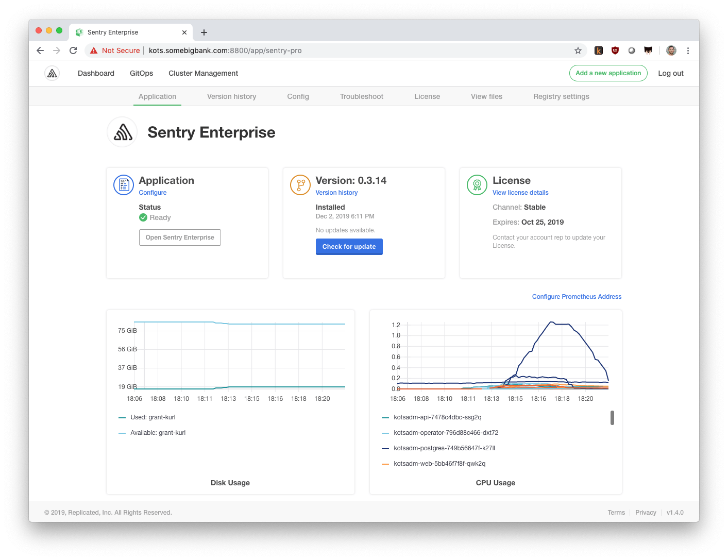This screenshot has height=560, width=728.
Task: Select Cluster Management in the top menu
Action: (203, 73)
